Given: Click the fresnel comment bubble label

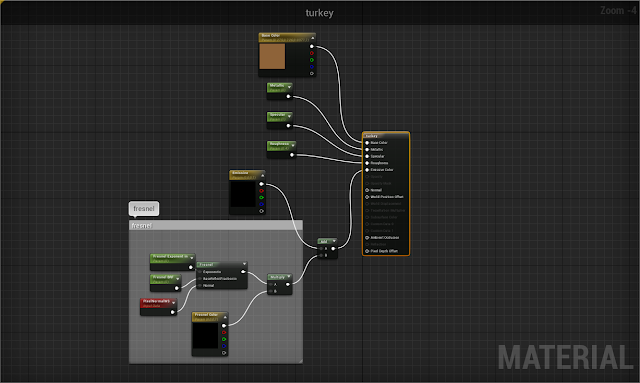Looking at the screenshot, I should point(144,209).
